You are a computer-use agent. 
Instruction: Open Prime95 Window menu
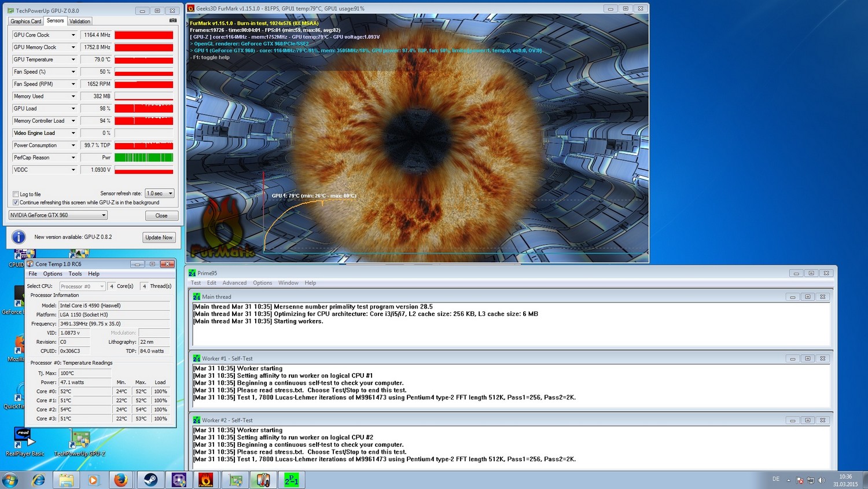click(x=288, y=283)
